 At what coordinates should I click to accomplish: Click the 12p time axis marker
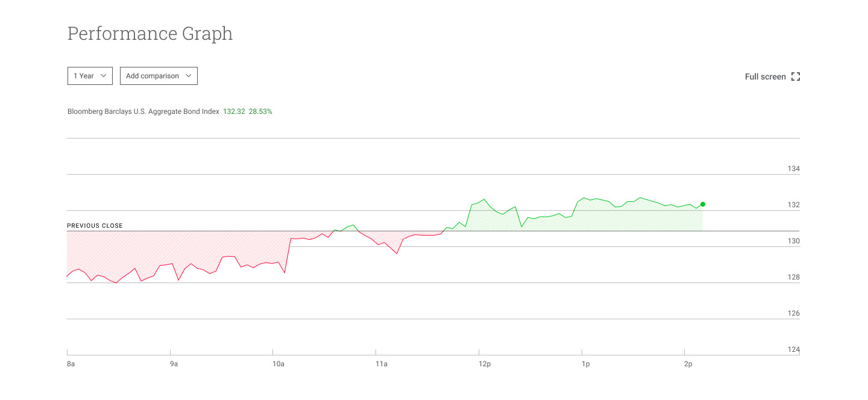coord(484,364)
